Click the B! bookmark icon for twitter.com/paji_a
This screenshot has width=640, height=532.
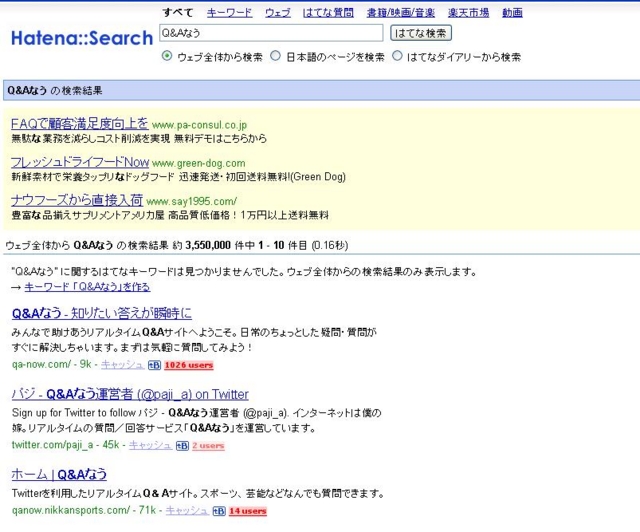click(182, 446)
